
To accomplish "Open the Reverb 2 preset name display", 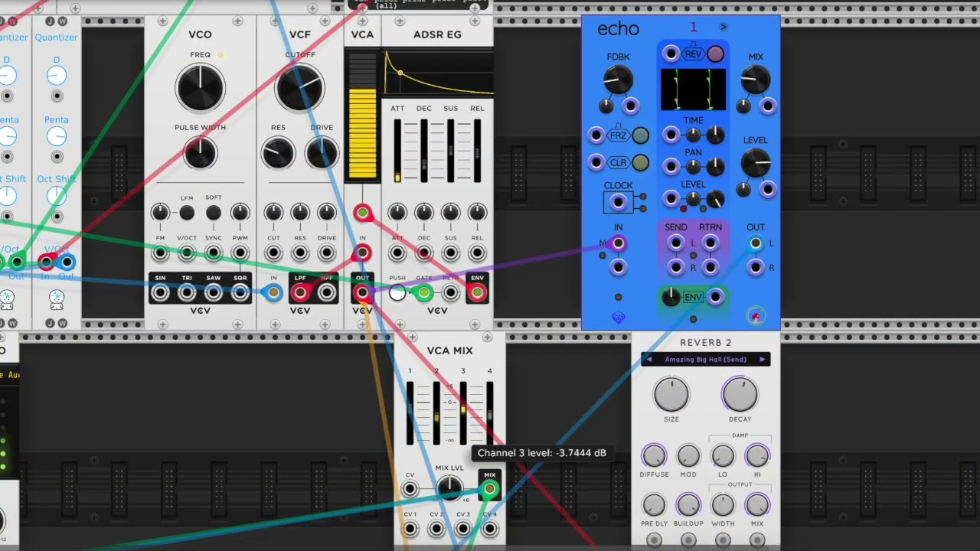I will [706, 360].
